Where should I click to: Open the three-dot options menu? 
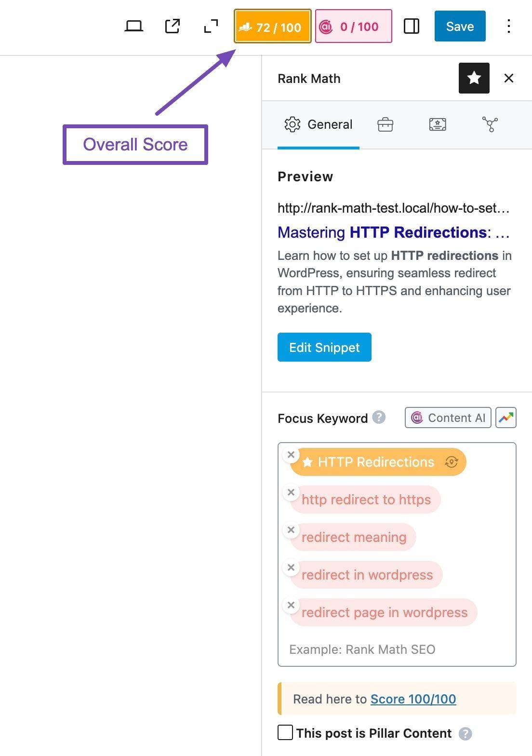508,26
